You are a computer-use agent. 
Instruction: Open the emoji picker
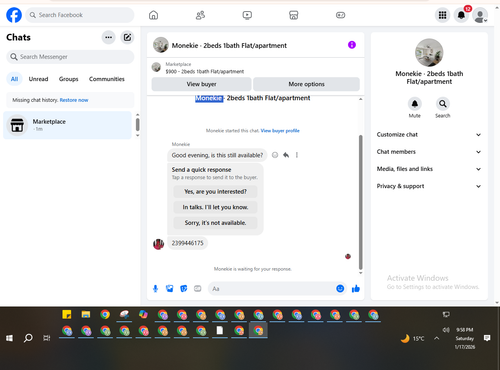(340, 289)
